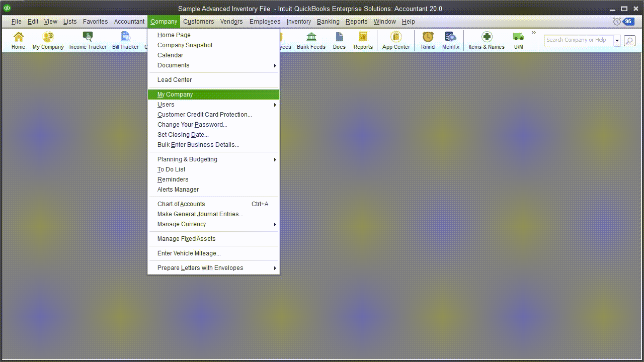This screenshot has height=362, width=644.
Task: Select Lead Center menu item
Action: coord(213,80)
